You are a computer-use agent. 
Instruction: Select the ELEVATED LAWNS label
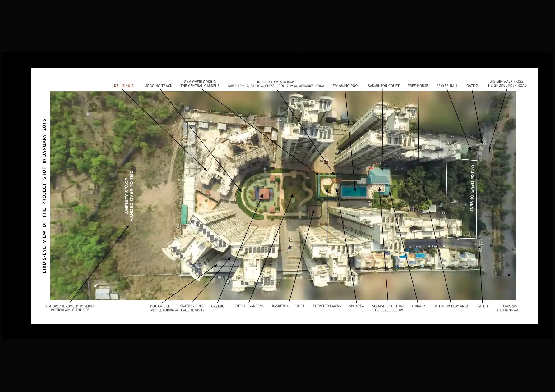pos(327,306)
